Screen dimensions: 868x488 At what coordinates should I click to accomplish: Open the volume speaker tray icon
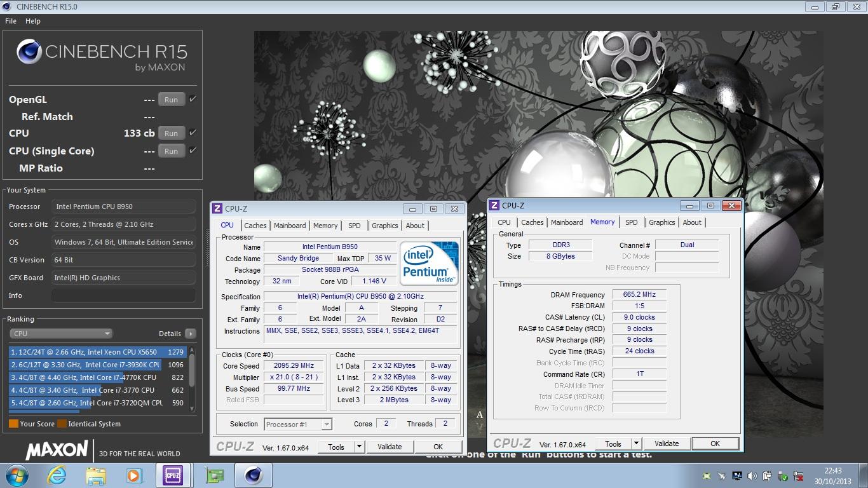[x=752, y=476]
